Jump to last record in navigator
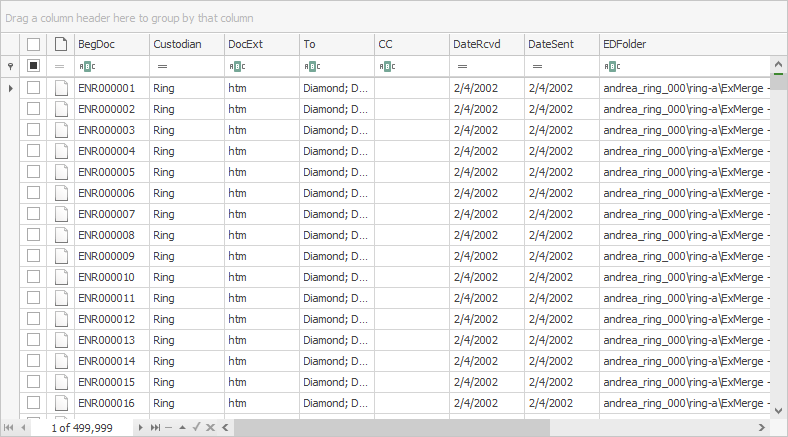 pos(155,427)
